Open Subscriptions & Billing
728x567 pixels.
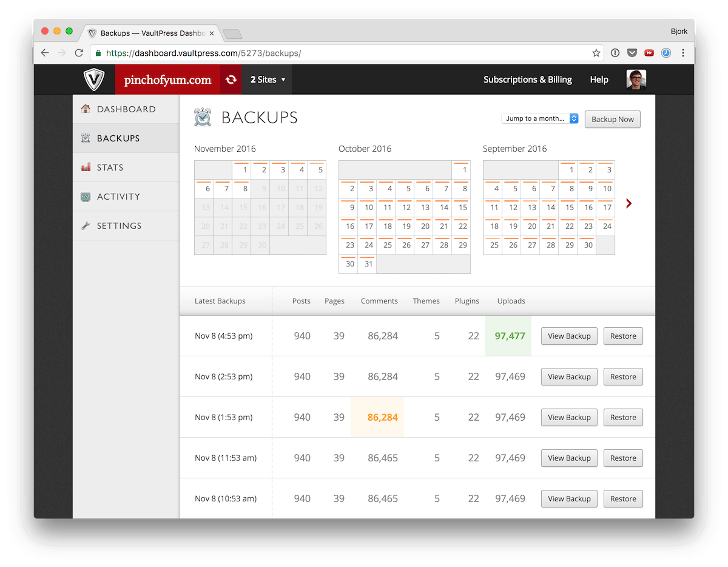(x=527, y=80)
